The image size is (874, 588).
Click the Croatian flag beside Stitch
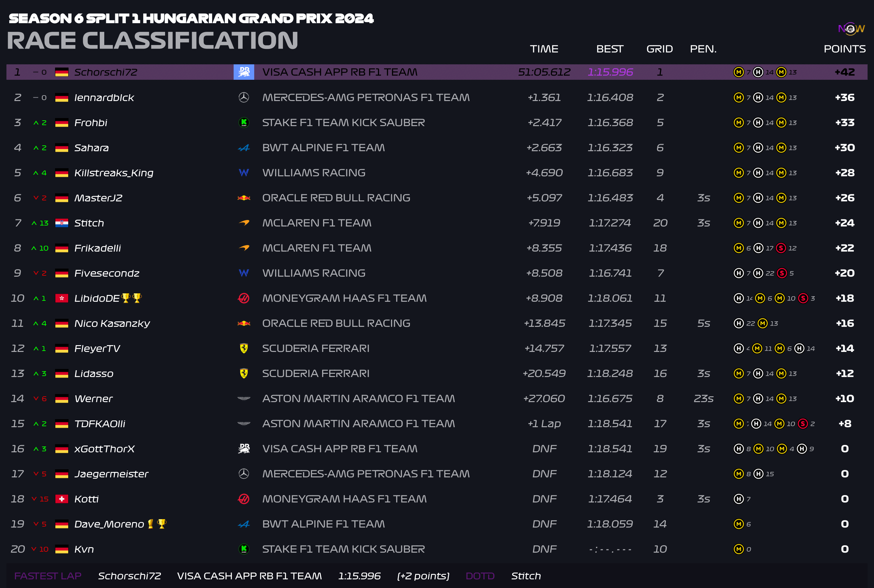pos(61,223)
